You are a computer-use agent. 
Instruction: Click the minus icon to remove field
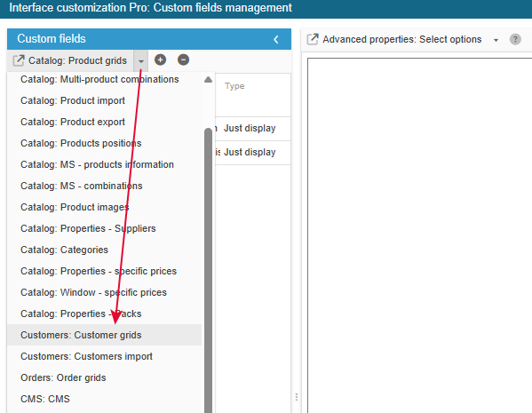[183, 60]
